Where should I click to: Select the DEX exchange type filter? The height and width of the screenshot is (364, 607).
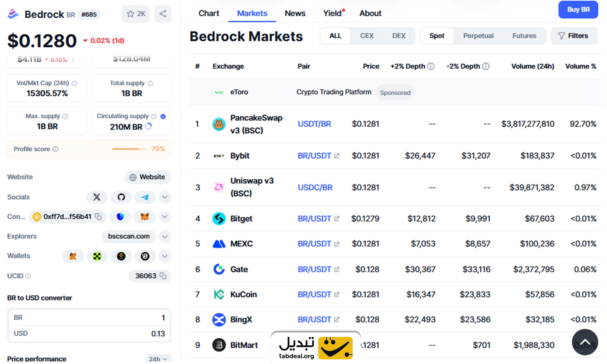point(399,36)
